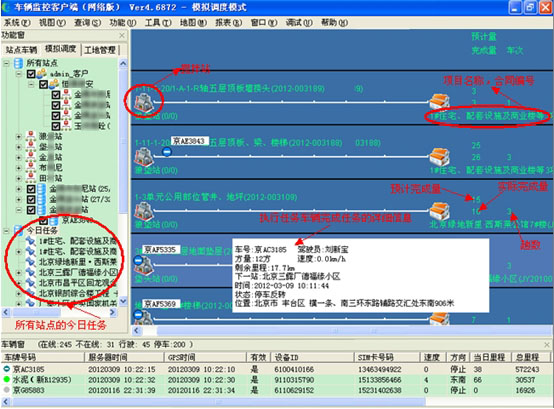Click the horizontal scrollbar under dispatch view
The image size is (554, 409).
pyautogui.click(x=341, y=331)
